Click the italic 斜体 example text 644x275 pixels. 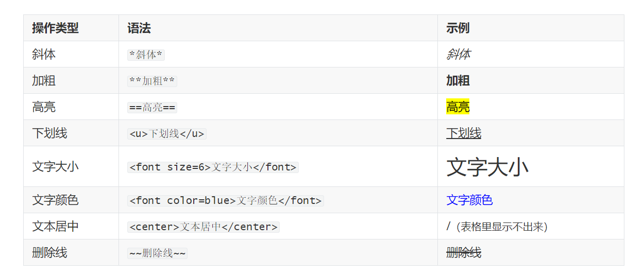tap(457, 55)
